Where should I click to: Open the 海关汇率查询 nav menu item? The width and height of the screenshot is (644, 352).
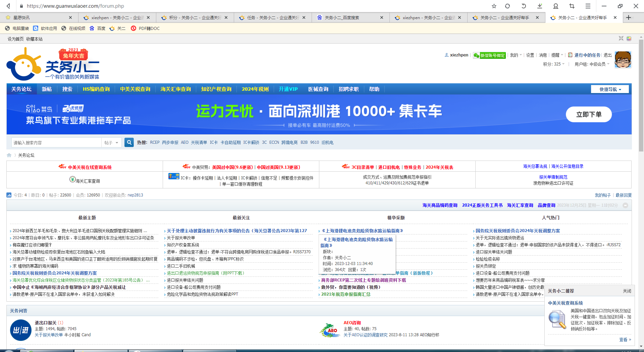pyautogui.click(x=176, y=89)
